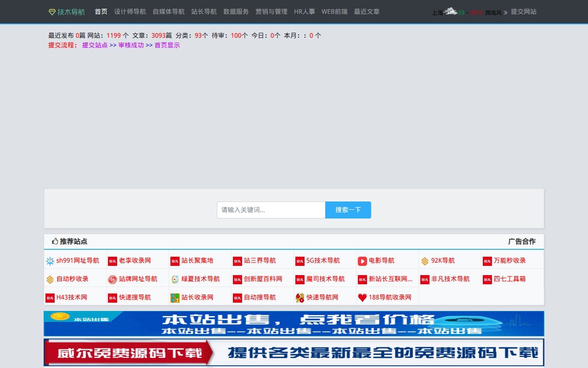Click the 新站长互联网 favicon
This screenshot has width=588, height=368.
[x=362, y=280]
